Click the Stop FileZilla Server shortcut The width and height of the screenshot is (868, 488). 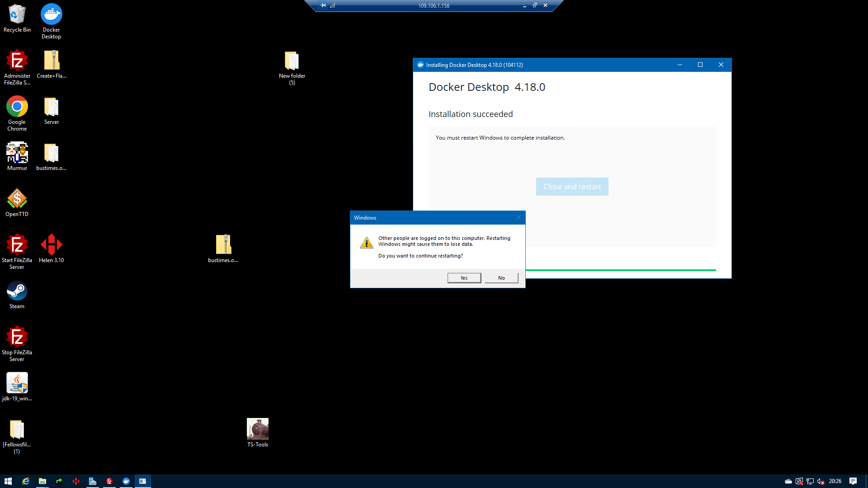[17, 343]
